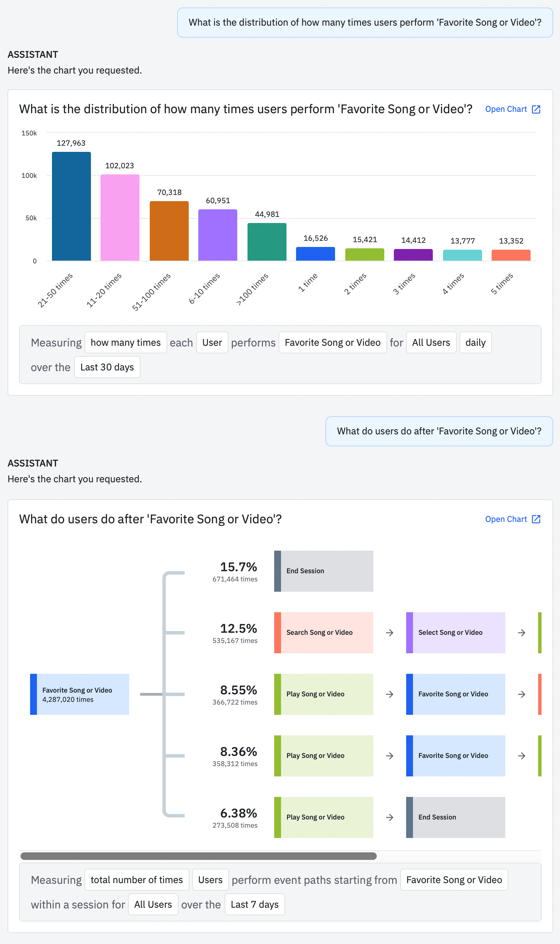Open the first chart's 'All Users' segment selector
Screen dimensions: 560x944
(x=431, y=343)
